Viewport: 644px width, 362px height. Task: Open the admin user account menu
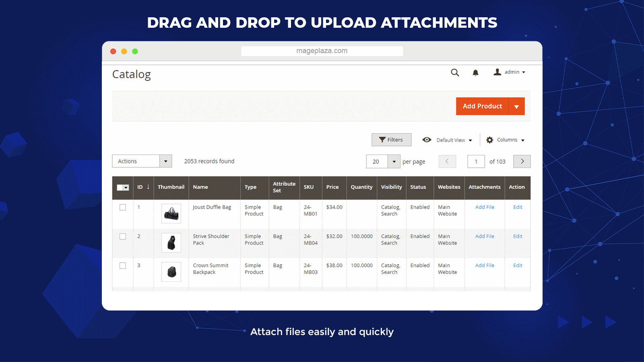(510, 72)
